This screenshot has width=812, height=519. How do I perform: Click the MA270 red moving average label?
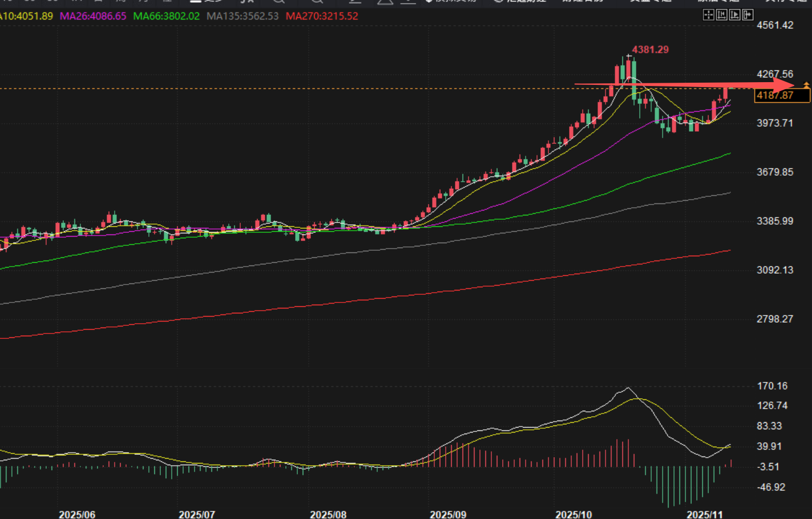(x=322, y=16)
